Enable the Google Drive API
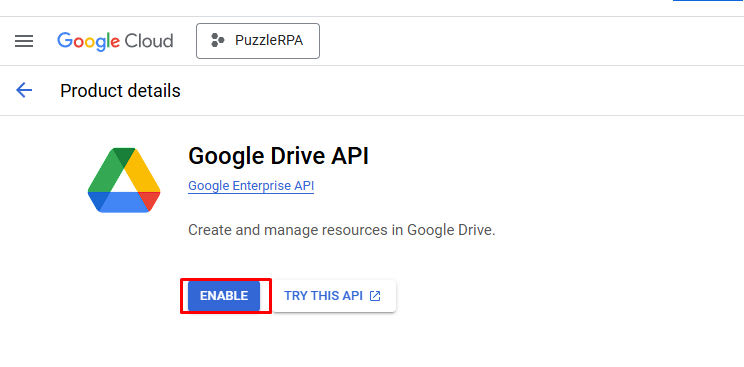The width and height of the screenshot is (744, 367). 224,296
